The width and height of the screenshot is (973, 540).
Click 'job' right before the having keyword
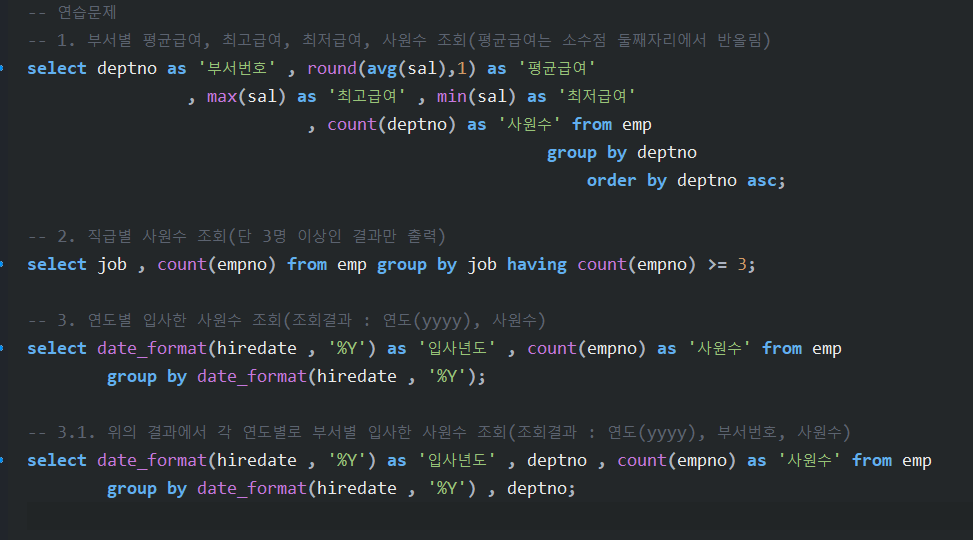482,264
